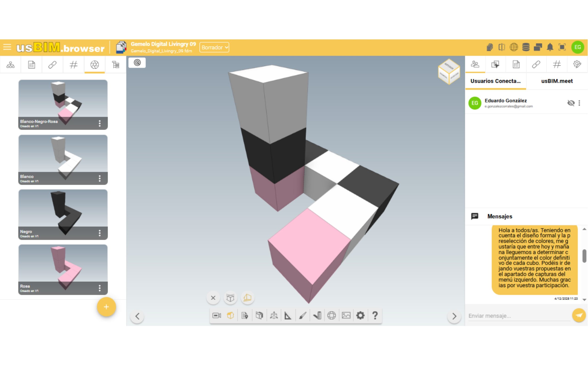Select the measure tool triangle ruler icon
The height and width of the screenshot is (370, 588).
coord(288,316)
